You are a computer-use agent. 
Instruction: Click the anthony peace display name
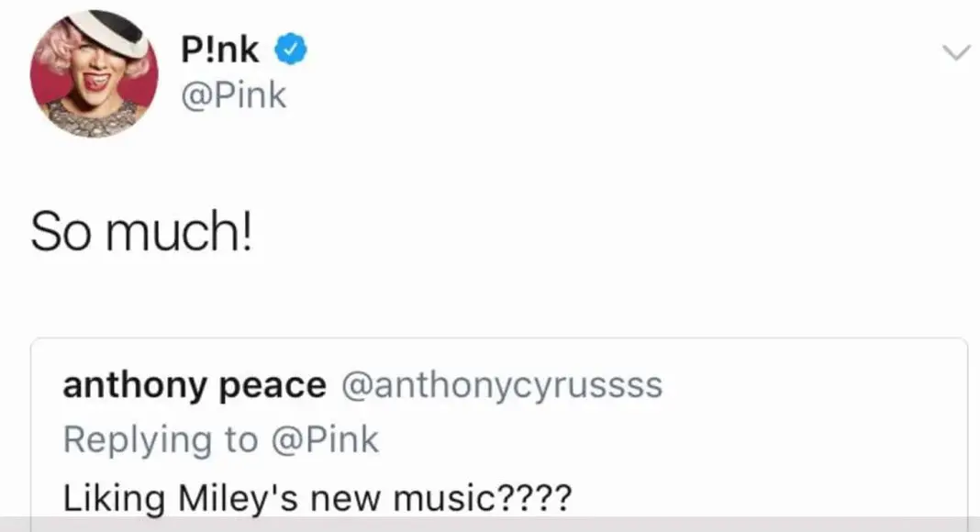[x=194, y=386]
